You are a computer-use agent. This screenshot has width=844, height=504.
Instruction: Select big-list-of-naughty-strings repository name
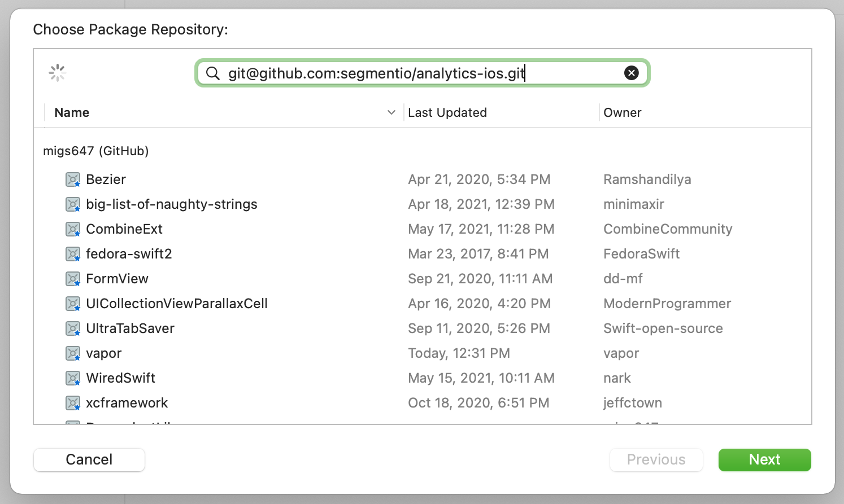tap(172, 204)
